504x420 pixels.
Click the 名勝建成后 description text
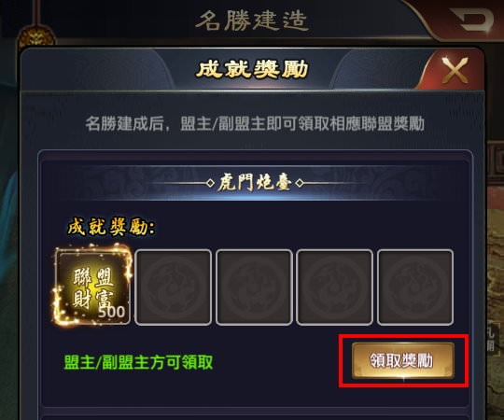255,124
